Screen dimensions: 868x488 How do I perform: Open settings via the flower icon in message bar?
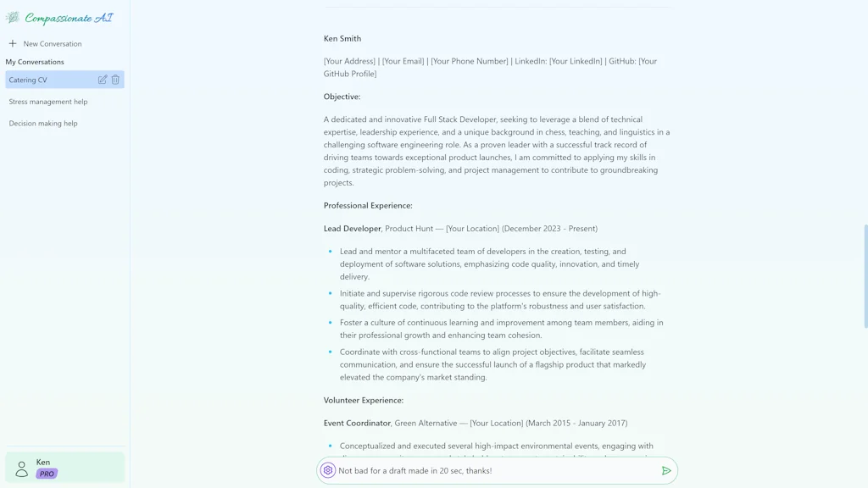coord(328,469)
